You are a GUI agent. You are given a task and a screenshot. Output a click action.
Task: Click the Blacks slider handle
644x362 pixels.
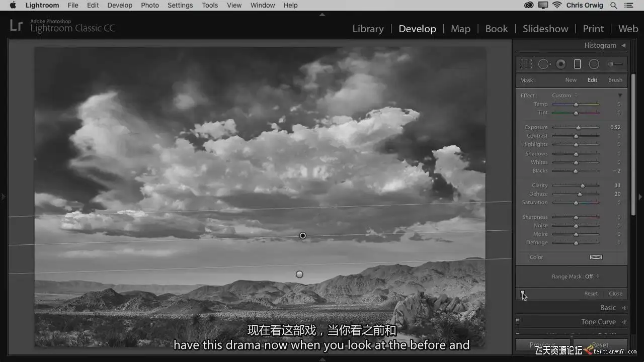click(x=576, y=171)
